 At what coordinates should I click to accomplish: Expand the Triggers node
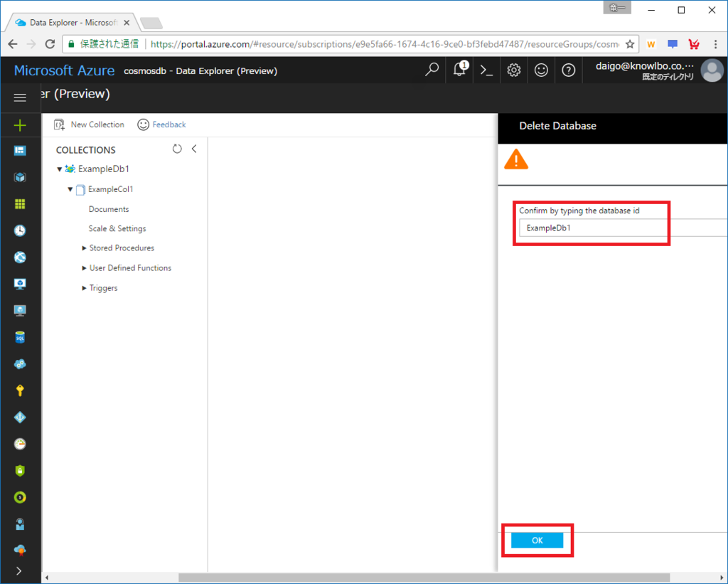click(x=84, y=288)
